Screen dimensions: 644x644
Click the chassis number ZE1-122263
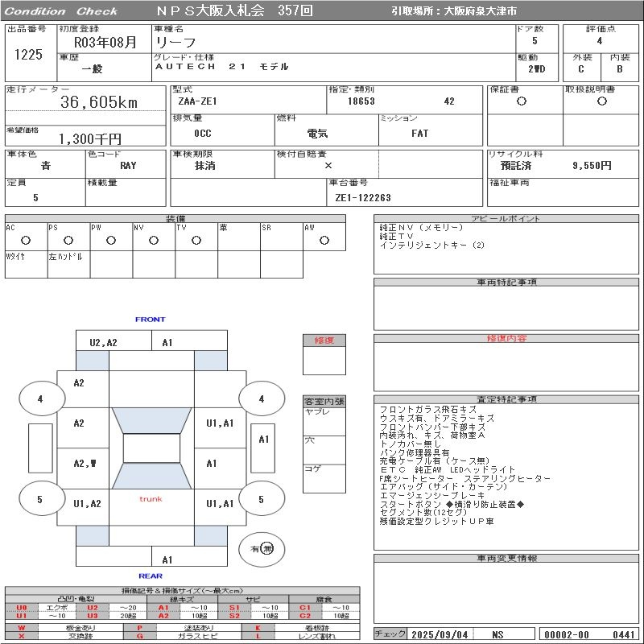pos(363,197)
